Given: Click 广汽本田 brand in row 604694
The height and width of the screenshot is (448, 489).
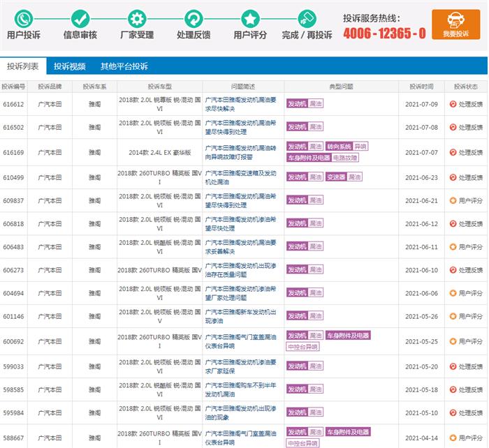Looking at the screenshot, I should pos(50,293).
